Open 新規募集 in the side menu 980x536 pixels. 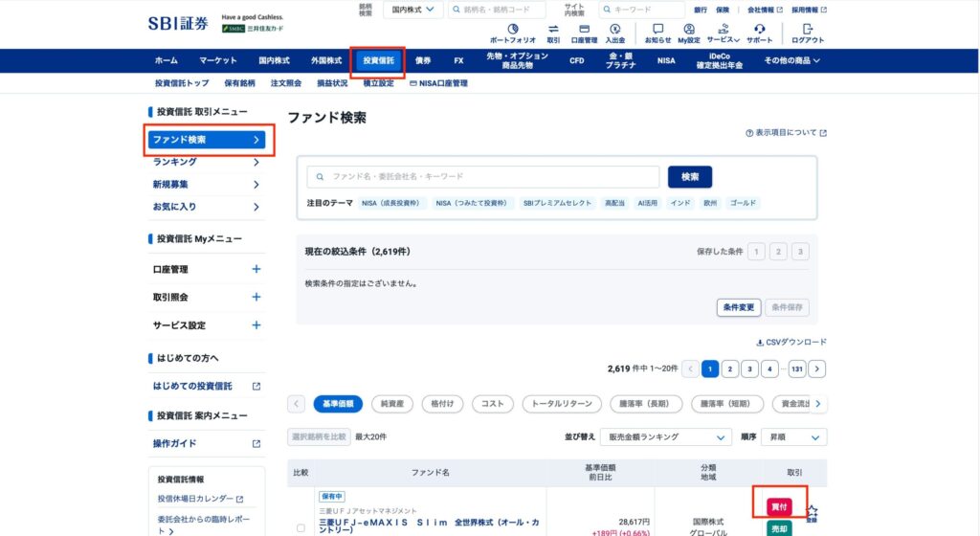(207, 185)
